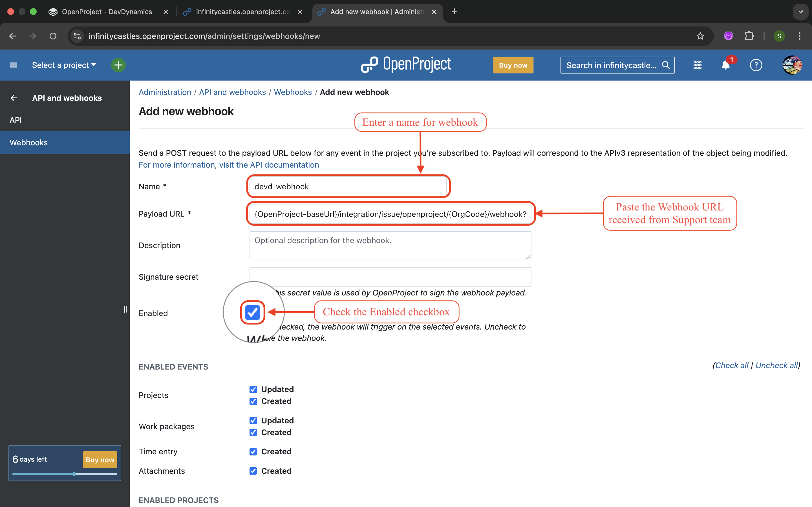Open the help question mark menu

[756, 65]
